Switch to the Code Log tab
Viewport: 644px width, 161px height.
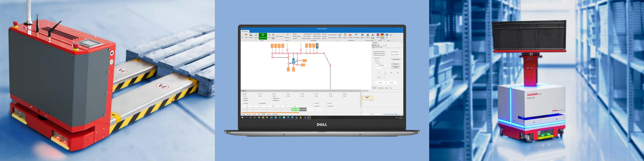pos(268,114)
